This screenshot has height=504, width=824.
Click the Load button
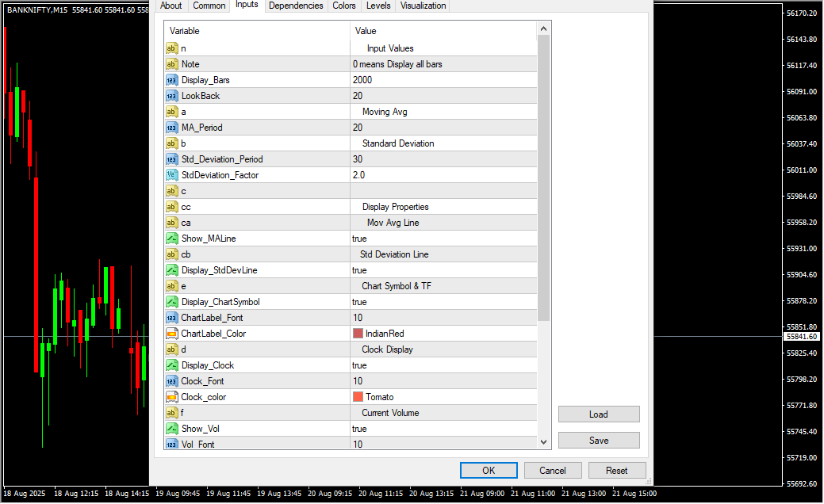pos(598,414)
